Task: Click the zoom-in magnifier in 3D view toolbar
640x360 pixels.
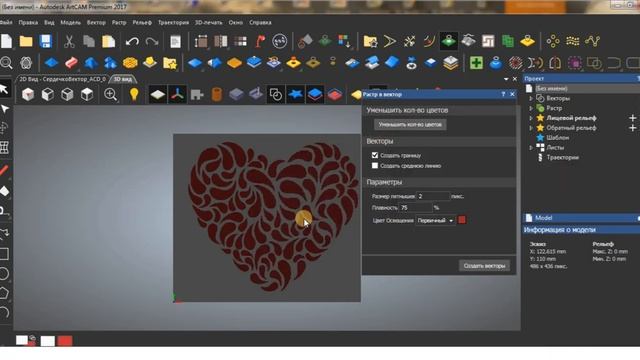Action: [x=111, y=94]
